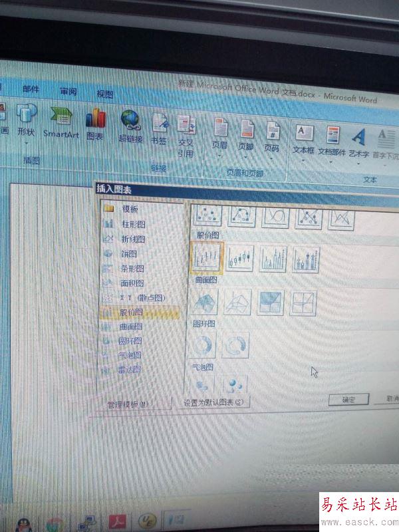Choose volume-open-high-low-close stock chart thumbnail
This screenshot has height=532, width=399.
tap(306, 260)
